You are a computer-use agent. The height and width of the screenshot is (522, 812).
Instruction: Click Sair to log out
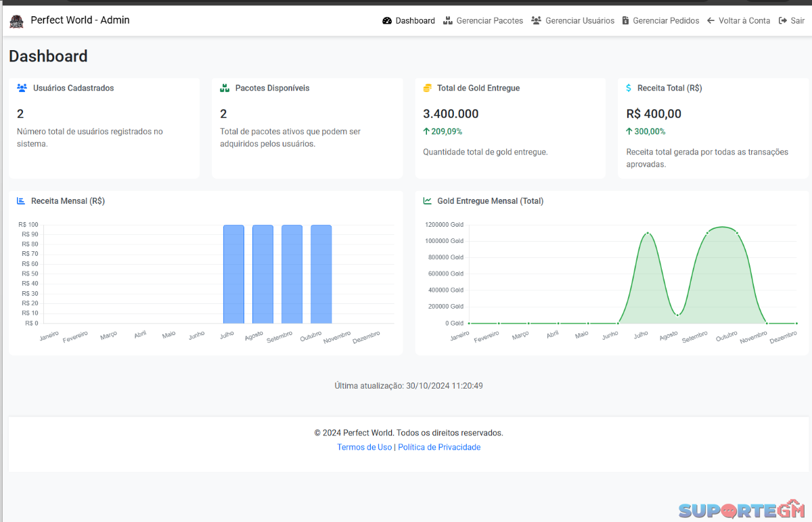[792, 21]
